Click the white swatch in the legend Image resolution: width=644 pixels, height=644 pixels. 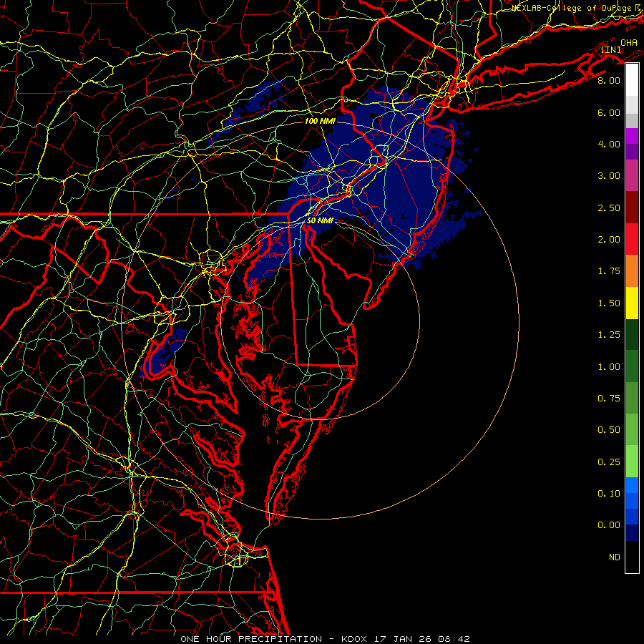pyautogui.click(x=632, y=80)
